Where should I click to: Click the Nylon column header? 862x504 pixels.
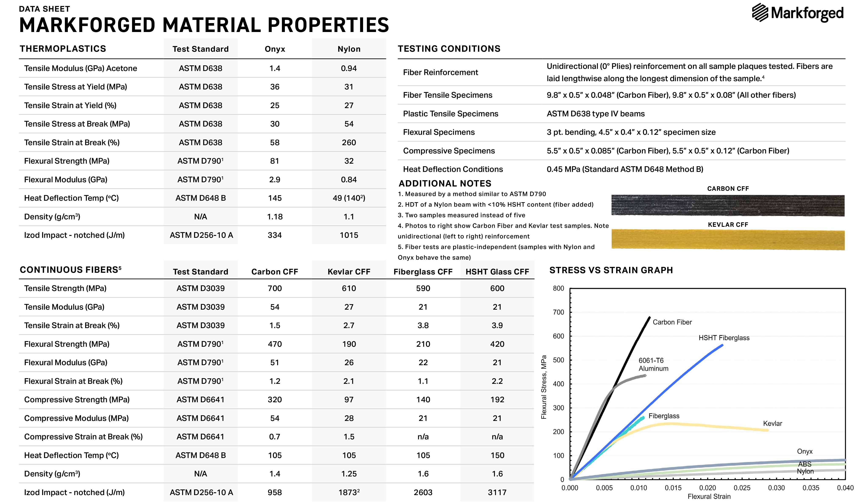point(349,49)
